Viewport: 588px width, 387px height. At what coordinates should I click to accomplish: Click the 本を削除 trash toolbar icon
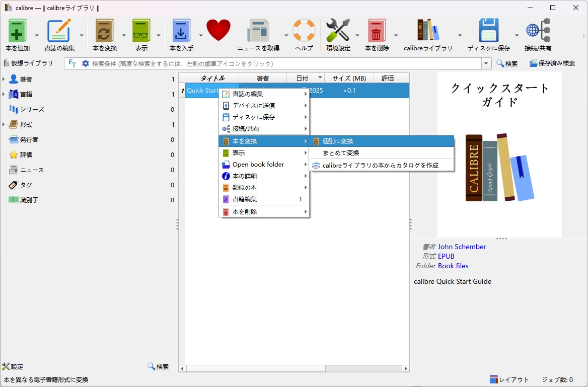click(377, 31)
